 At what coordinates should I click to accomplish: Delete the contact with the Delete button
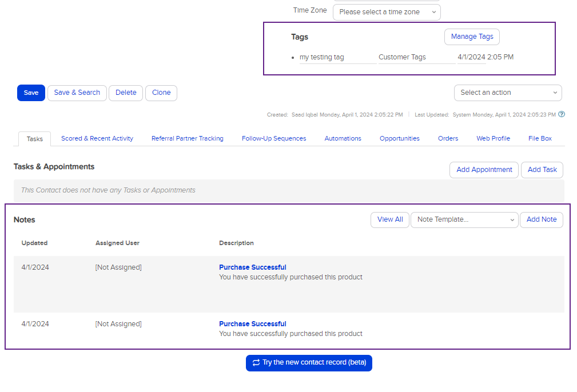[x=126, y=93]
